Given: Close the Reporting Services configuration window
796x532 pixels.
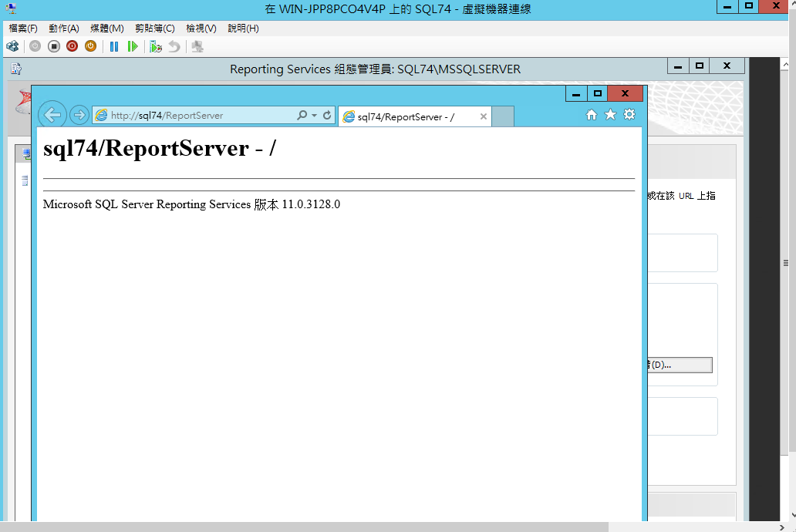Looking at the screenshot, I should click(x=727, y=66).
